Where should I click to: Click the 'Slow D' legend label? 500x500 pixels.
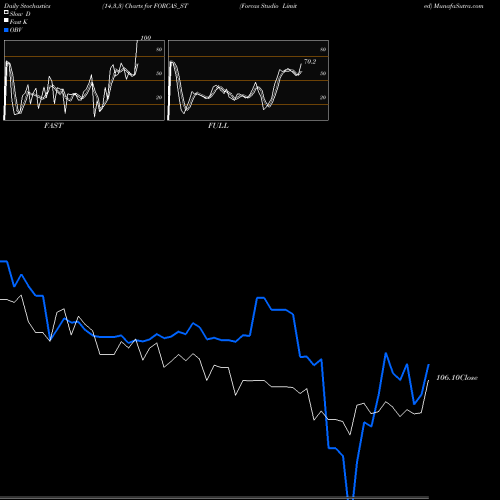coord(20,14)
